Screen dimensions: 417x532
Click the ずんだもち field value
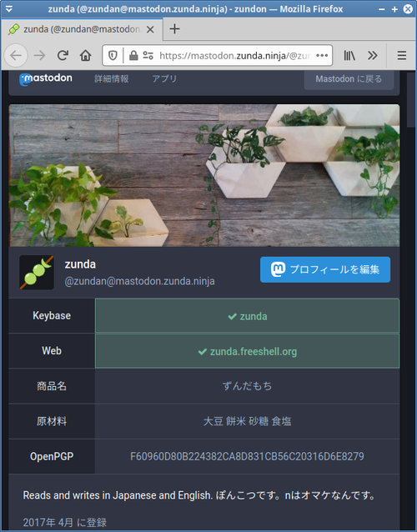point(247,386)
